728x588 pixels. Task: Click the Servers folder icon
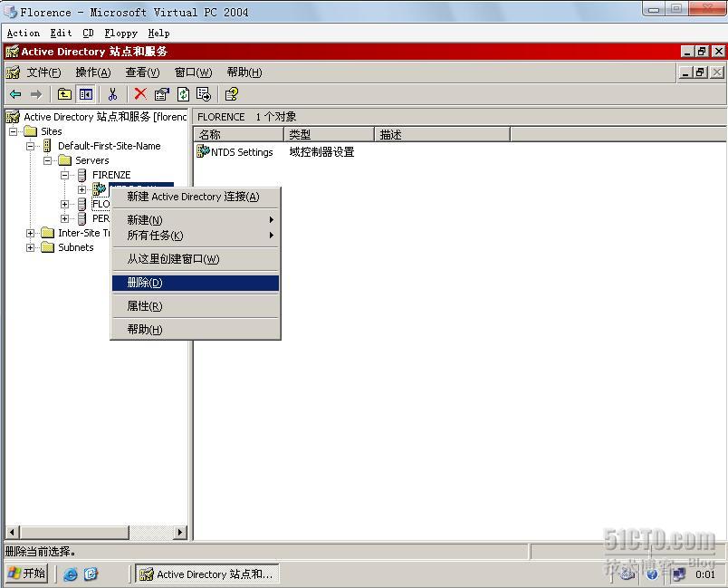64,160
